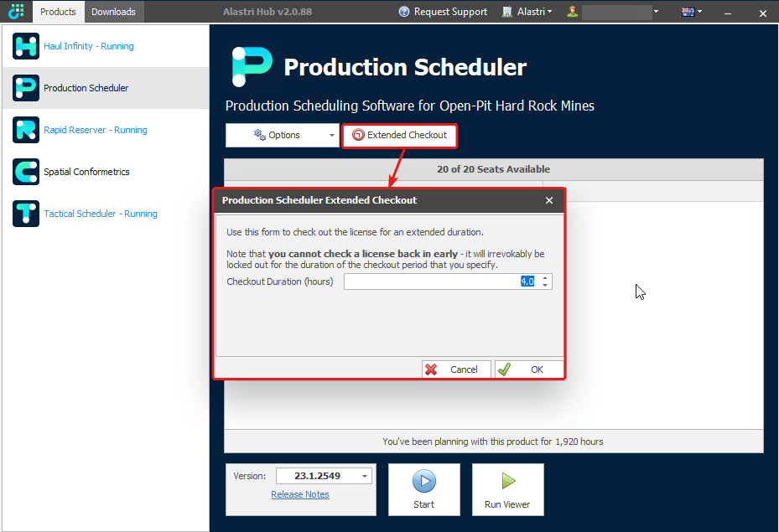Click the Haul Infinity product icon
Screen dimensions: 779x532
(26, 46)
